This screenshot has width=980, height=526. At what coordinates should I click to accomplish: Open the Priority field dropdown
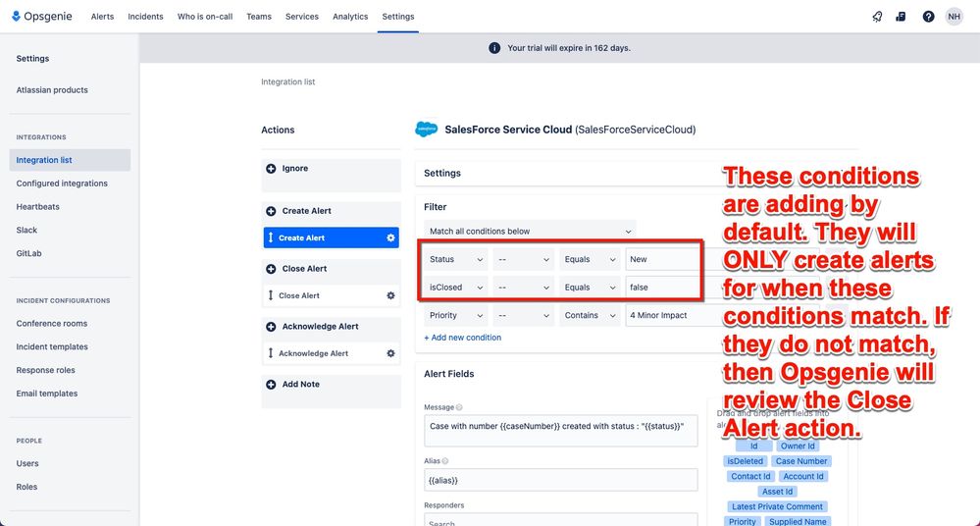(456, 316)
